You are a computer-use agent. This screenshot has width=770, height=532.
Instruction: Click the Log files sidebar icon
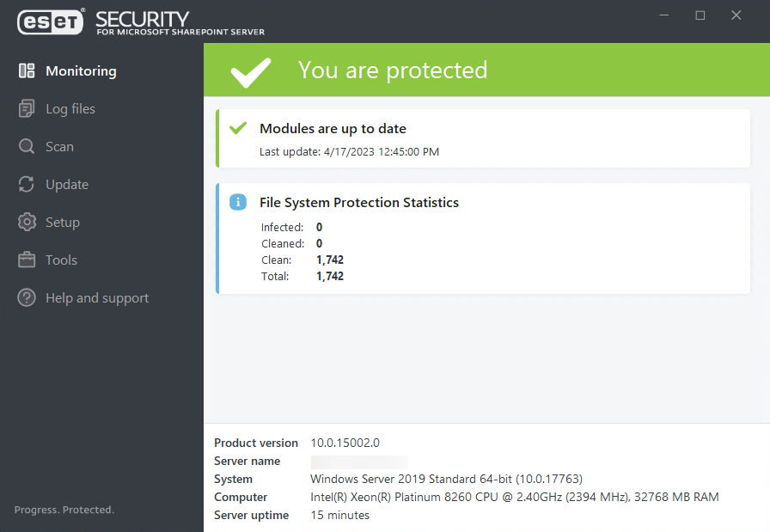[27, 108]
